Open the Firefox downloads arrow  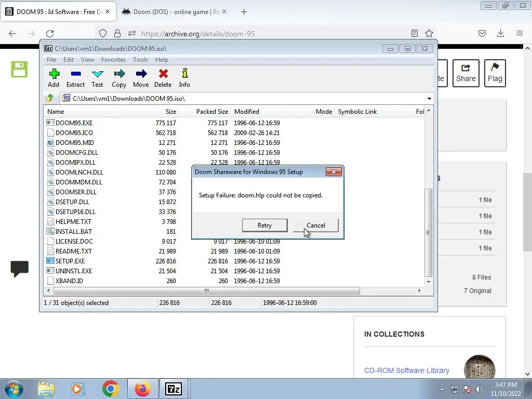[500, 33]
